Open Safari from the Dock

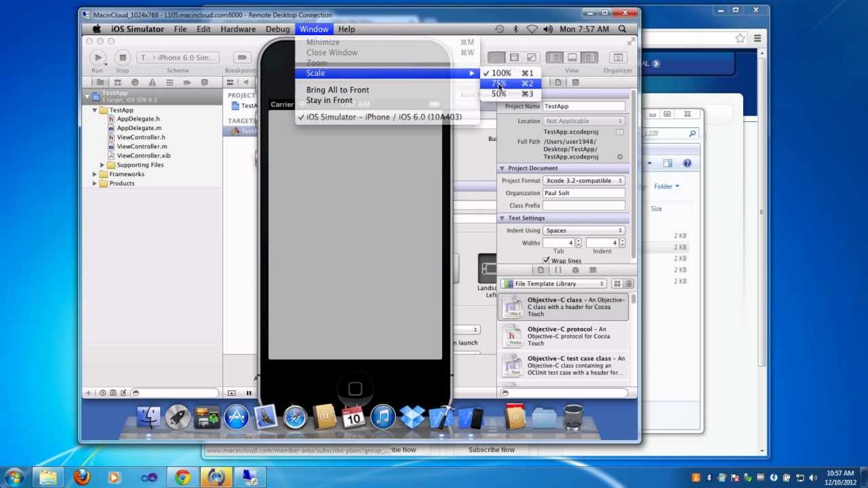[295, 418]
